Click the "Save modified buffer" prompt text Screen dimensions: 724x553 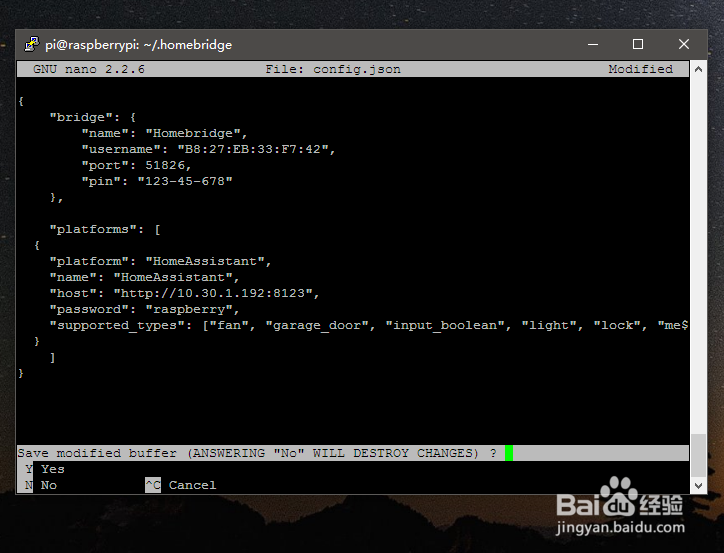coord(257,453)
